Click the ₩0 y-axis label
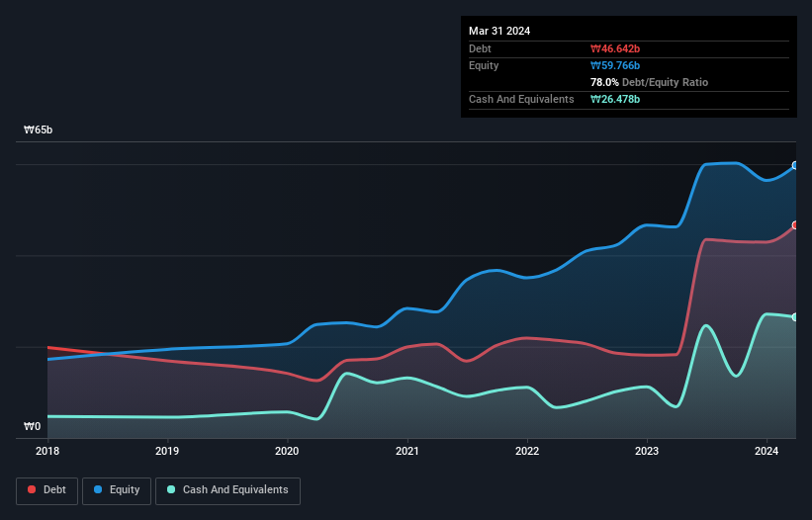The width and height of the screenshot is (812, 520). [x=32, y=426]
